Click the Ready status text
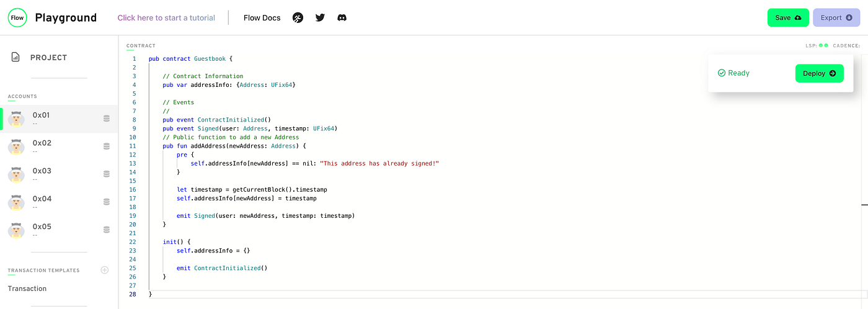This screenshot has height=309, width=868. (x=739, y=73)
